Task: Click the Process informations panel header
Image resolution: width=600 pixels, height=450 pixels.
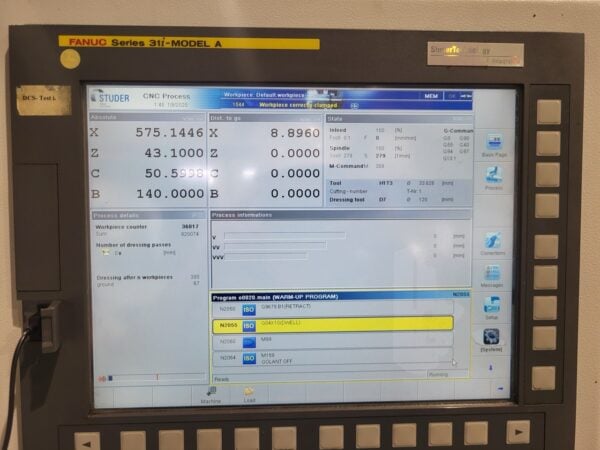Action: click(341, 215)
